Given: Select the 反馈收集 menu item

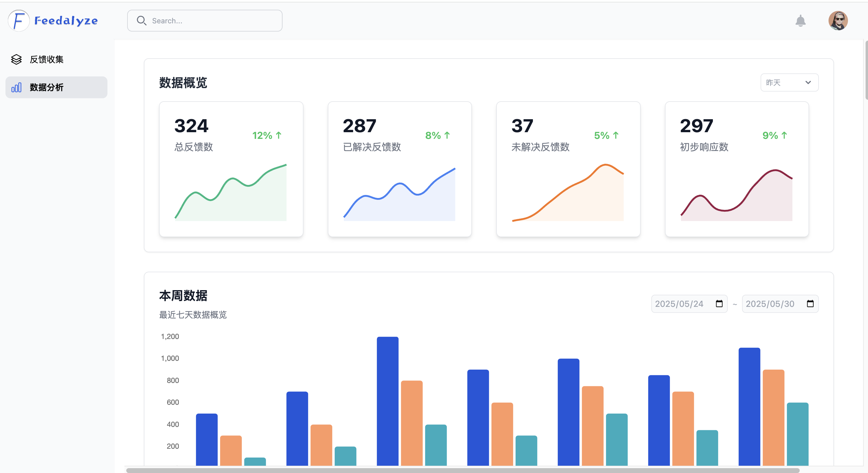Looking at the screenshot, I should [46, 60].
